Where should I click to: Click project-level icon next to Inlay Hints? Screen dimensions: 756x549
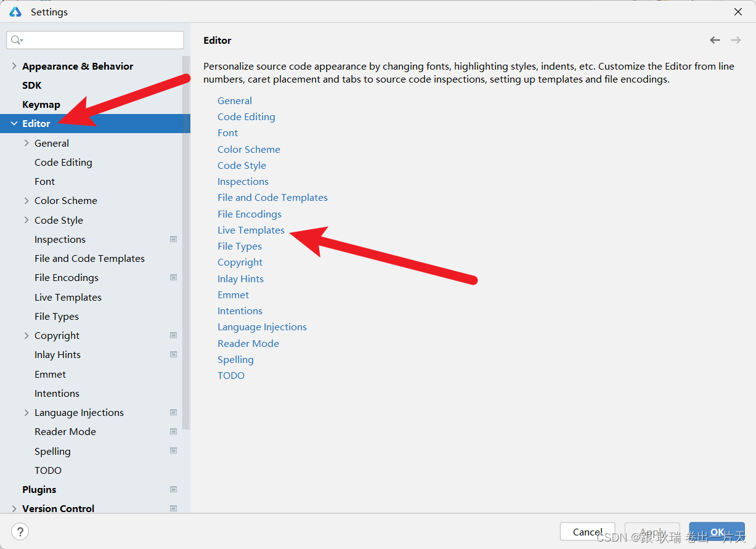174,354
